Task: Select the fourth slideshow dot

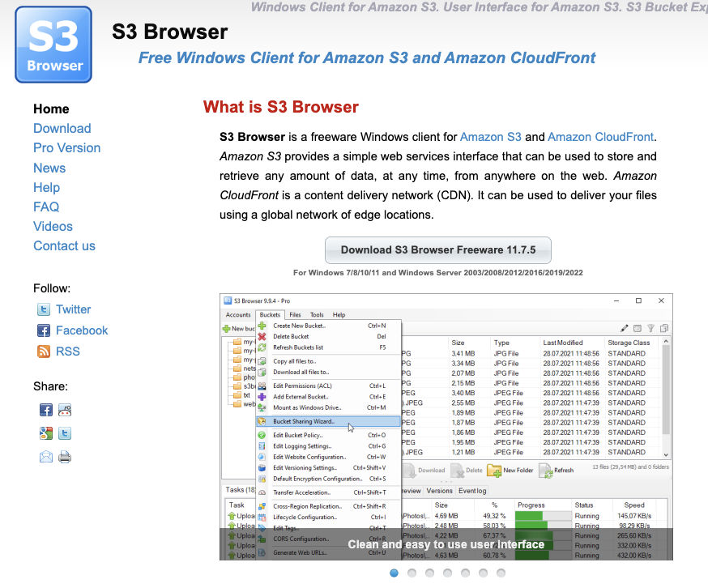Action: click(x=447, y=573)
